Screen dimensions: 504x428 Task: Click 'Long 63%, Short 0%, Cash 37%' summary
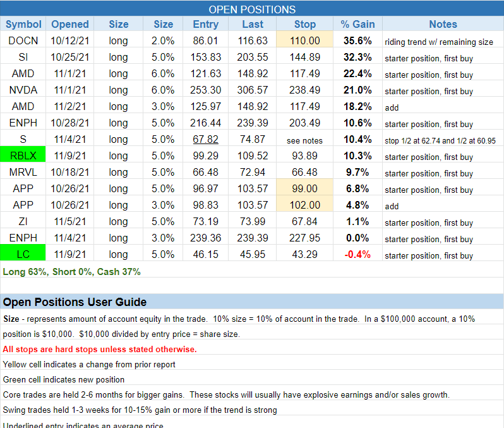[x=71, y=272]
